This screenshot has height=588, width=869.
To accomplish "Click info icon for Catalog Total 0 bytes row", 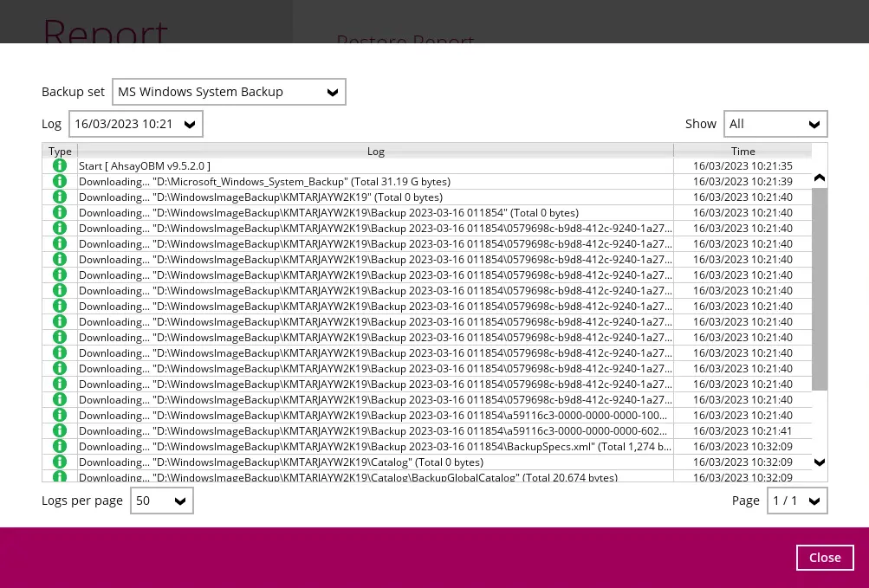I will pyautogui.click(x=60, y=462).
